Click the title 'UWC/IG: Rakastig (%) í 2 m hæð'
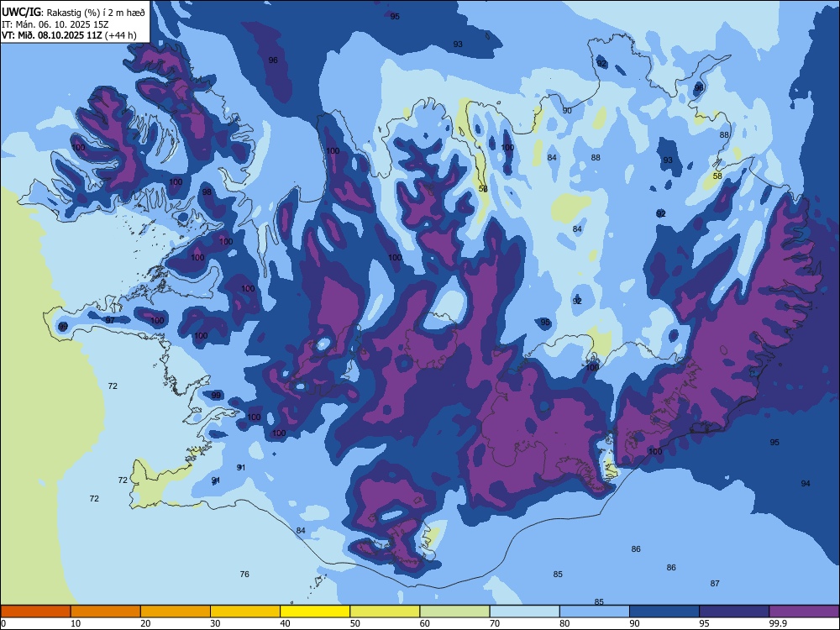The image size is (840, 630). (x=73, y=13)
